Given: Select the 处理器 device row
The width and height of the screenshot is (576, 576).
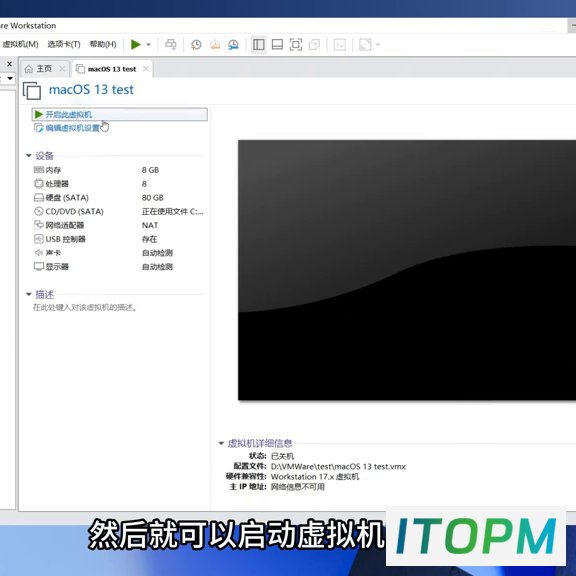Looking at the screenshot, I should click(118, 184).
